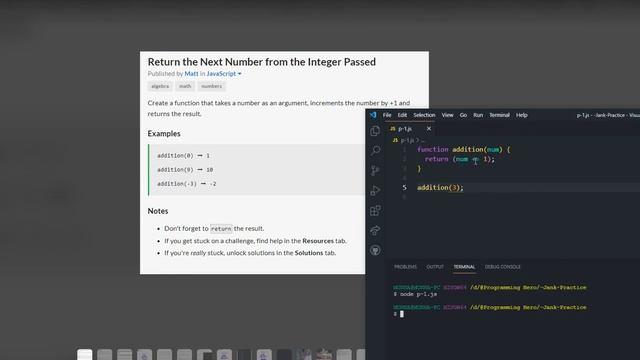Click the math tag
The height and width of the screenshot is (360, 640).
tap(185, 86)
